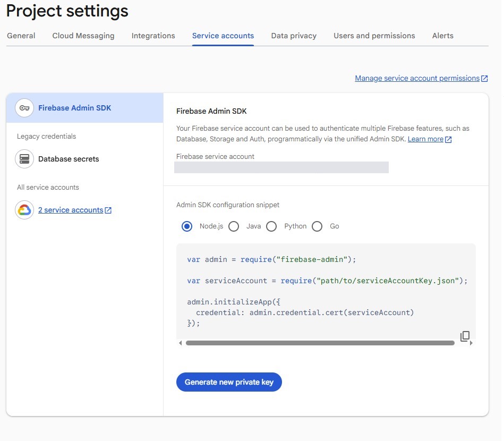Click the admin.credential.cert(serviceAccount) line

coord(305,312)
